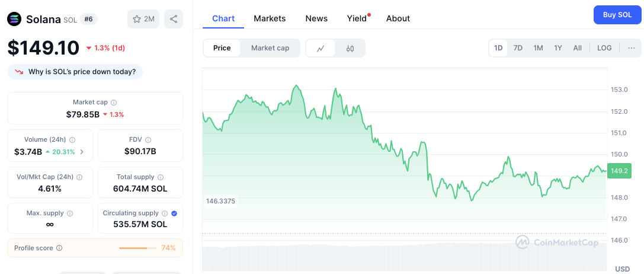Expand Volume (24h) details chevron

pyautogui.click(x=82, y=152)
